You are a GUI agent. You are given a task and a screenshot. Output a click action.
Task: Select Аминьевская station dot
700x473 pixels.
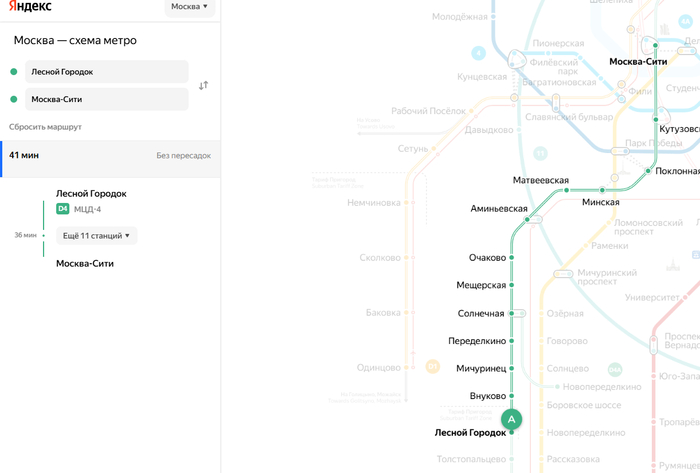pyautogui.click(x=527, y=220)
